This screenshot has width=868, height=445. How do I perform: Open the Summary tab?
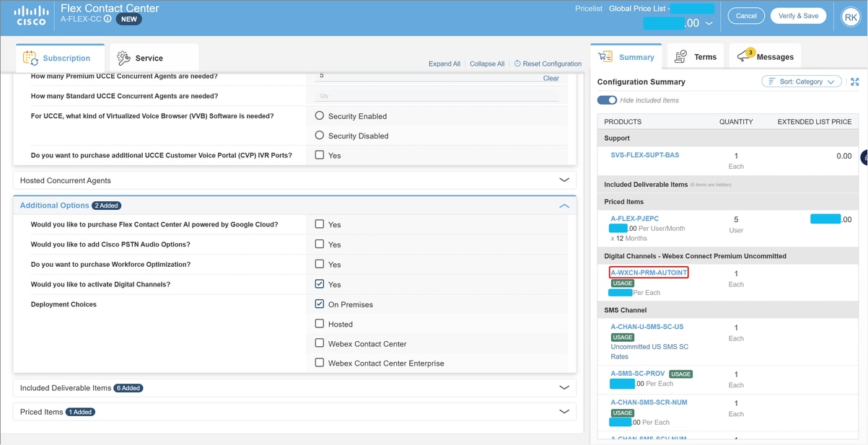627,57
